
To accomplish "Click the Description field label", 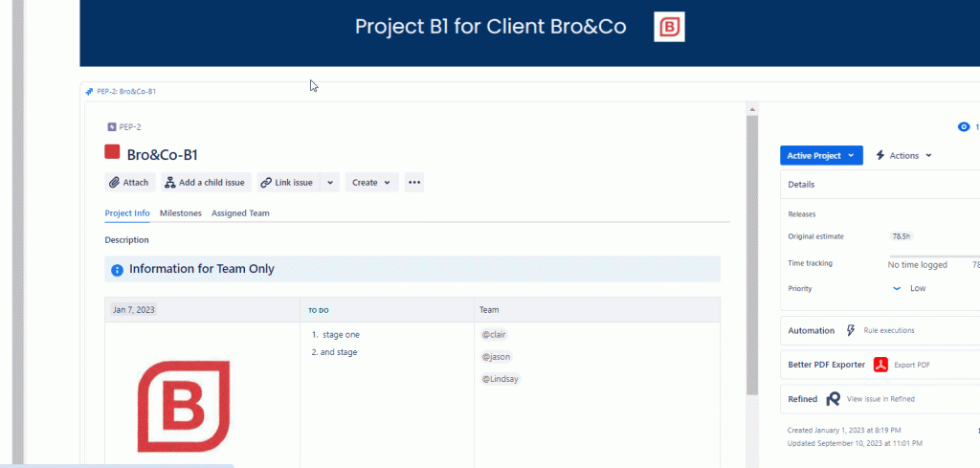I will (127, 240).
